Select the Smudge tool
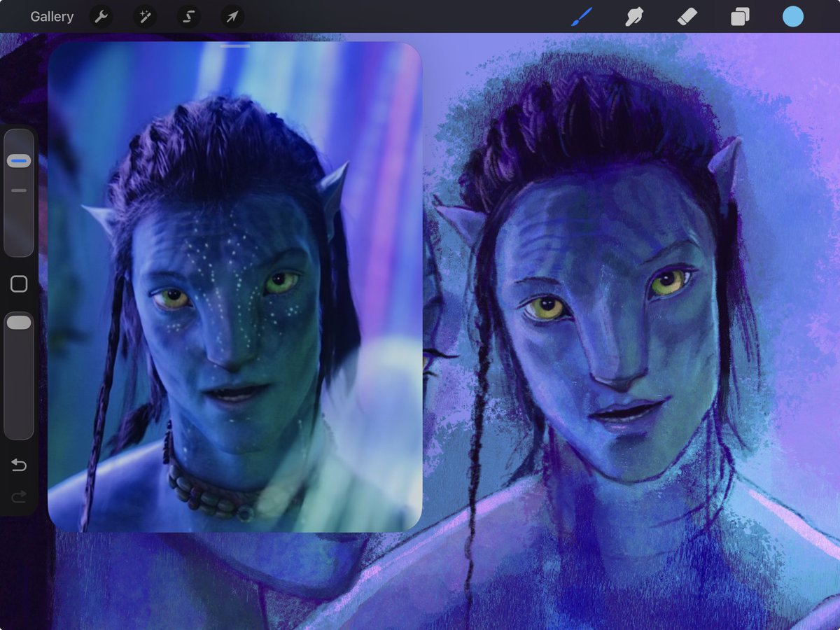The image size is (840, 630). click(x=634, y=17)
